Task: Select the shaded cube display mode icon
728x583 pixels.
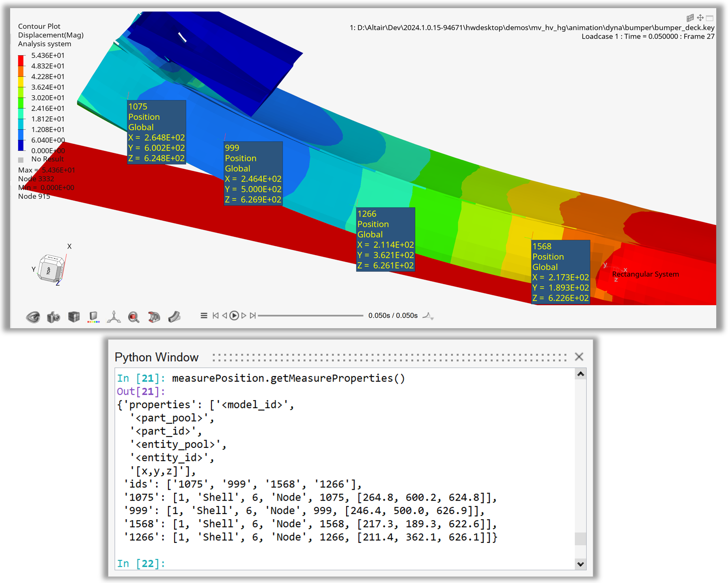Action: (74, 316)
